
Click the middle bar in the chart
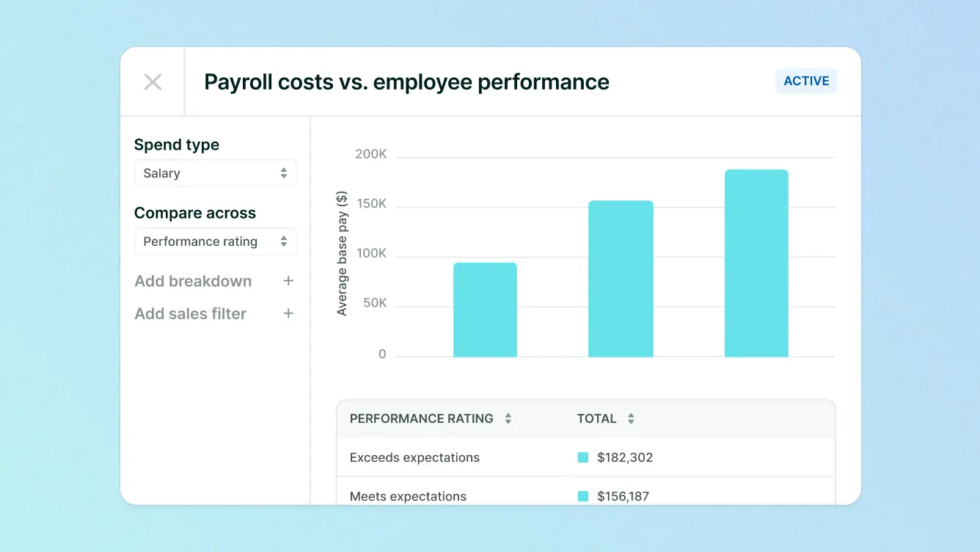pos(621,279)
